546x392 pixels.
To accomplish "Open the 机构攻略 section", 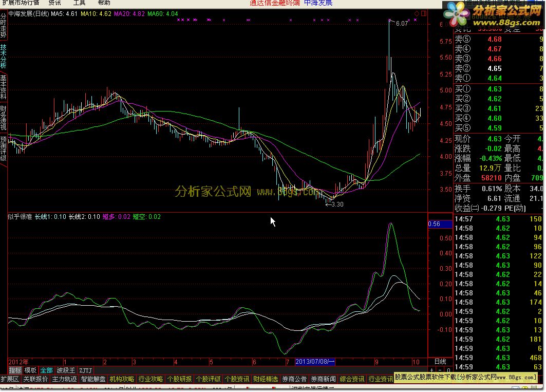I will (x=122, y=379).
